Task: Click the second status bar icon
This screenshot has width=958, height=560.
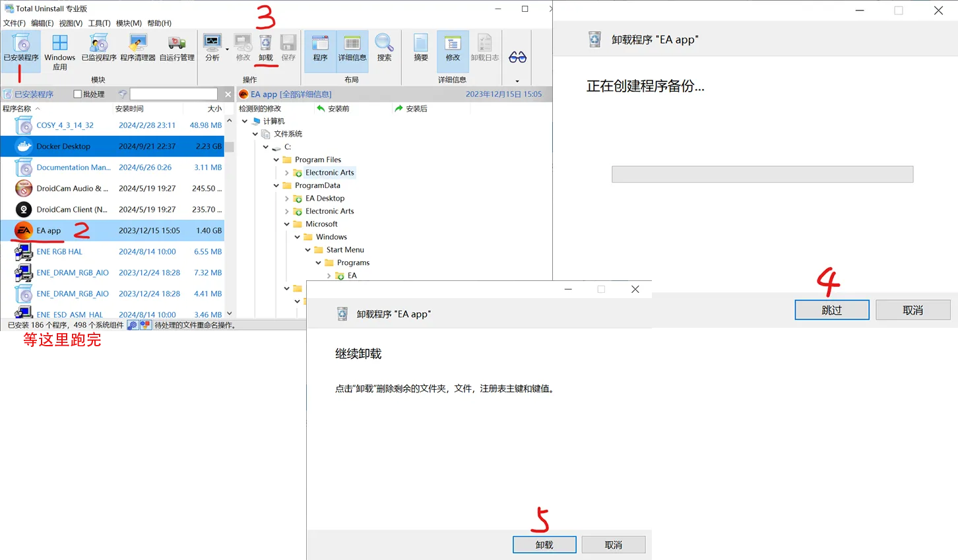Action: pyautogui.click(x=145, y=325)
